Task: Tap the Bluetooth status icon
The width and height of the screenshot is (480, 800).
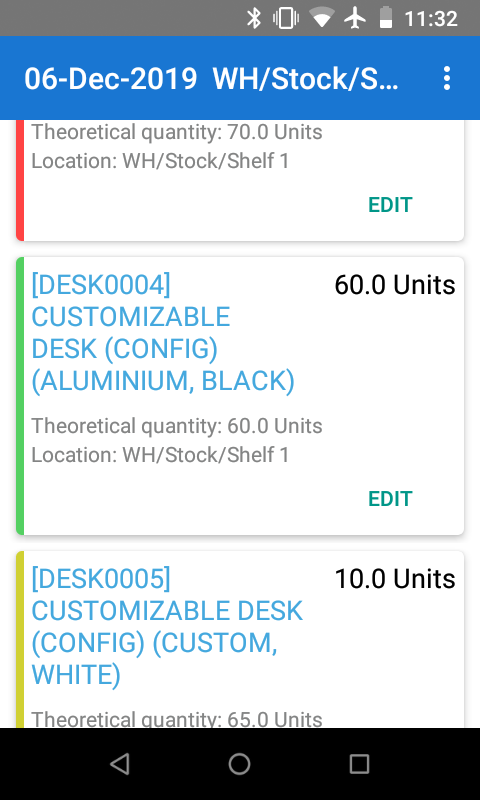Action: click(x=254, y=18)
